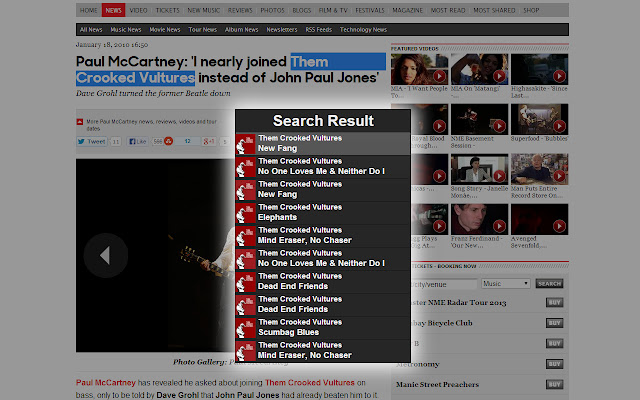Click More Paul McCartney news, reviews link
The height and width of the screenshot is (400, 640).
pyautogui.click(x=151, y=125)
